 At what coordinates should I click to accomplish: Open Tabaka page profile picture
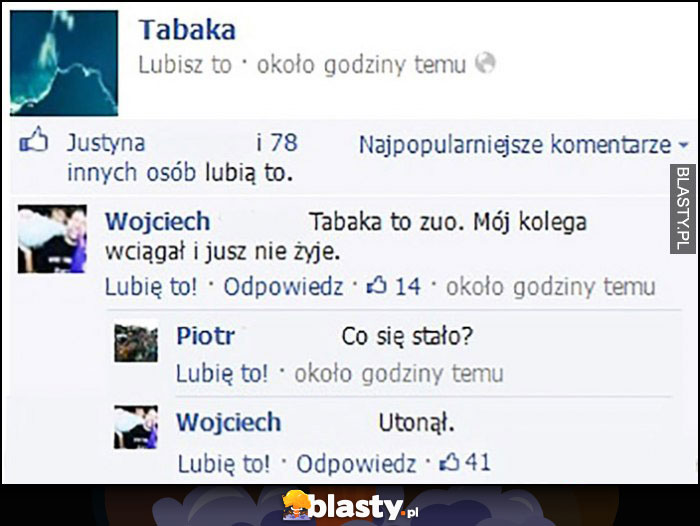[x=64, y=63]
